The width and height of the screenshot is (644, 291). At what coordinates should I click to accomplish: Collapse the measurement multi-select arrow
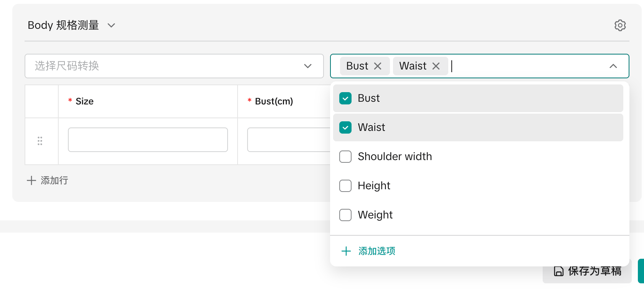[613, 66]
